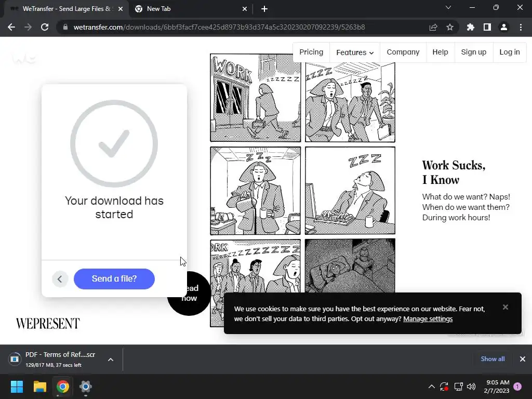Close the downloads bar

click(523, 359)
